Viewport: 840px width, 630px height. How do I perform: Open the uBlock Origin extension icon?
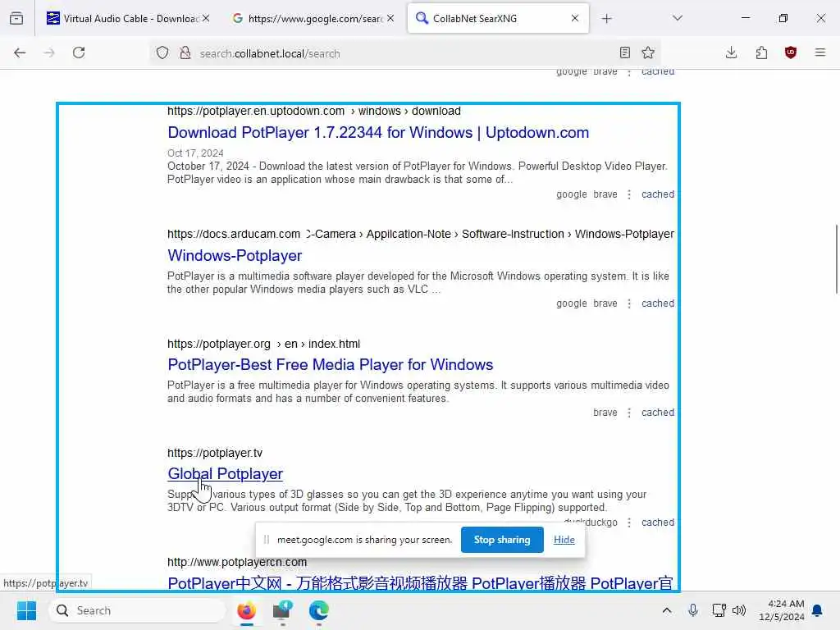pos(791,52)
